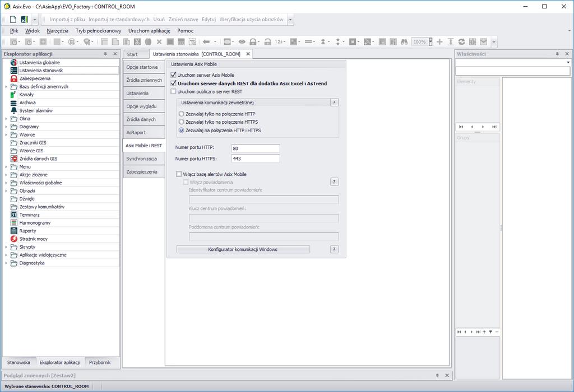Expand the Skrypty tree node
This screenshot has height=392, width=574.
[6, 247]
